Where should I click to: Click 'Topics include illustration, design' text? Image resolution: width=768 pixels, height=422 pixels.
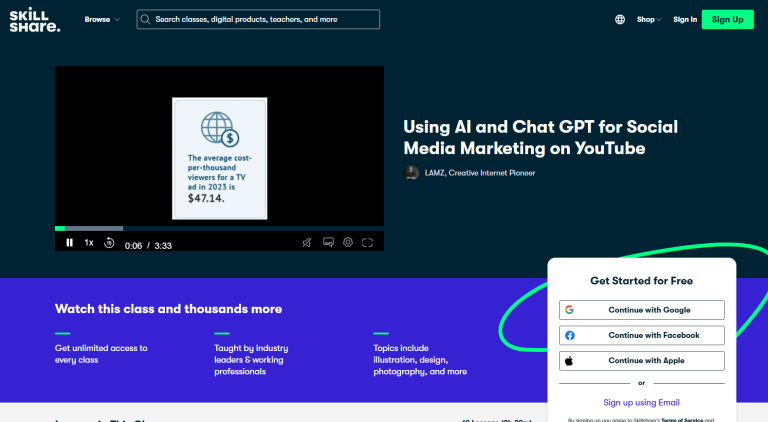point(420,360)
